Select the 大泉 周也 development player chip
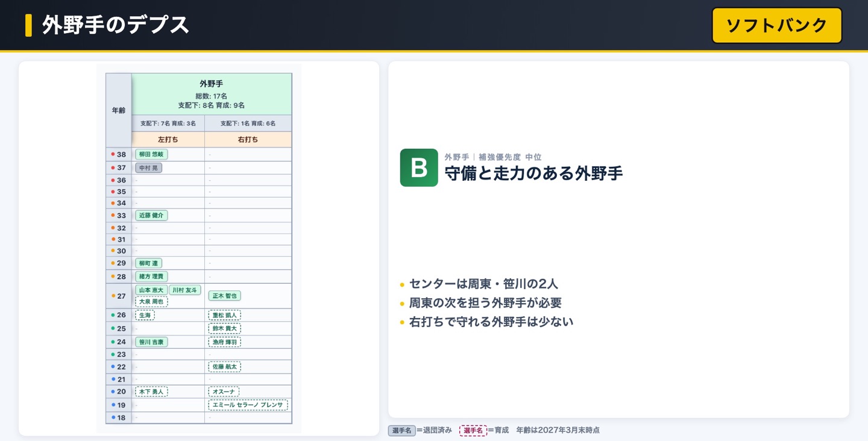 (x=151, y=301)
